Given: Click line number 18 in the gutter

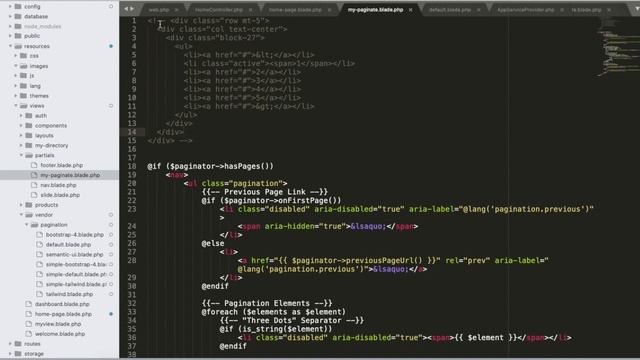Looking at the screenshot, I should (x=132, y=166).
